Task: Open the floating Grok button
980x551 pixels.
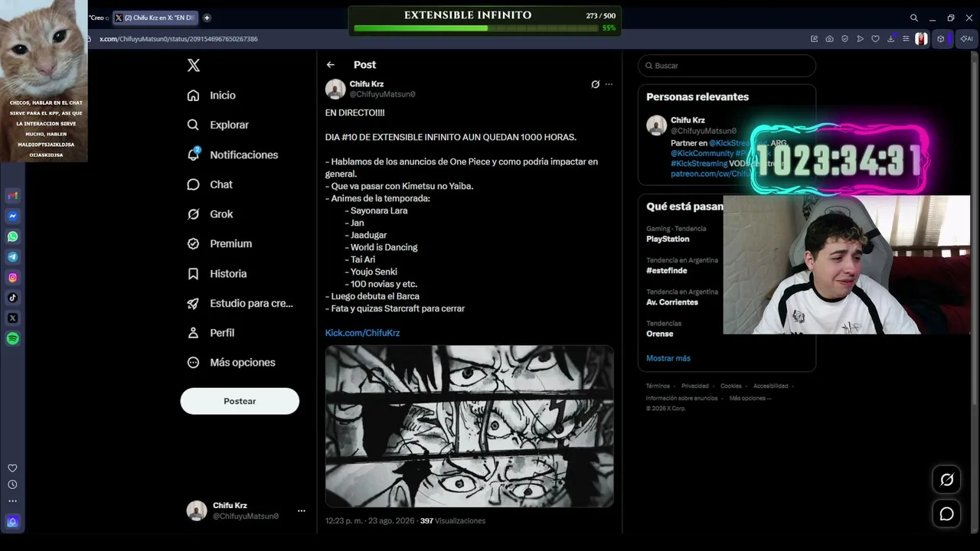Action: point(947,480)
